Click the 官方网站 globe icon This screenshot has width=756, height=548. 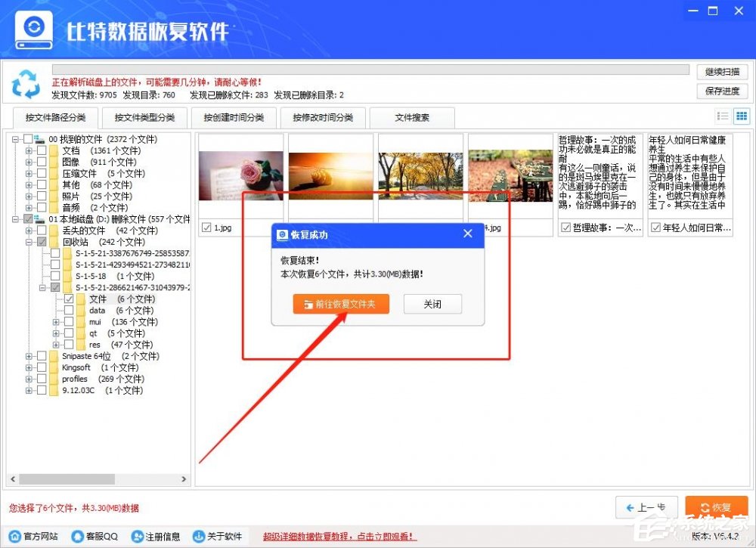[15, 537]
